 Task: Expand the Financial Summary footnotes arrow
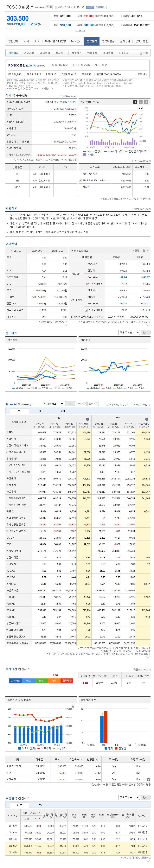pyautogui.click(x=149, y=657)
